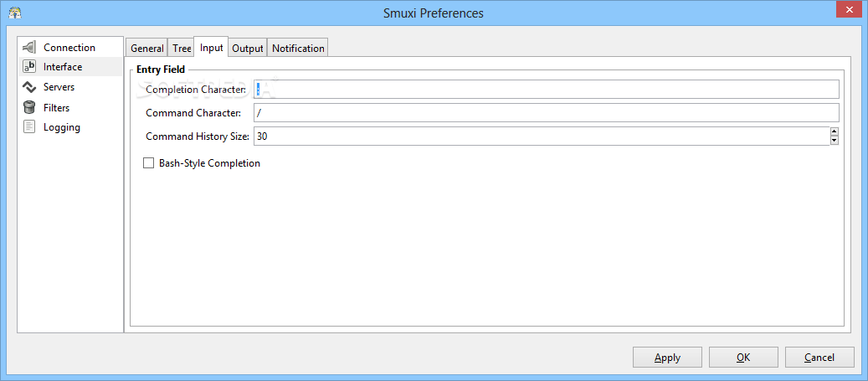Switch to the Output tab
The image size is (868, 381).
(x=247, y=49)
